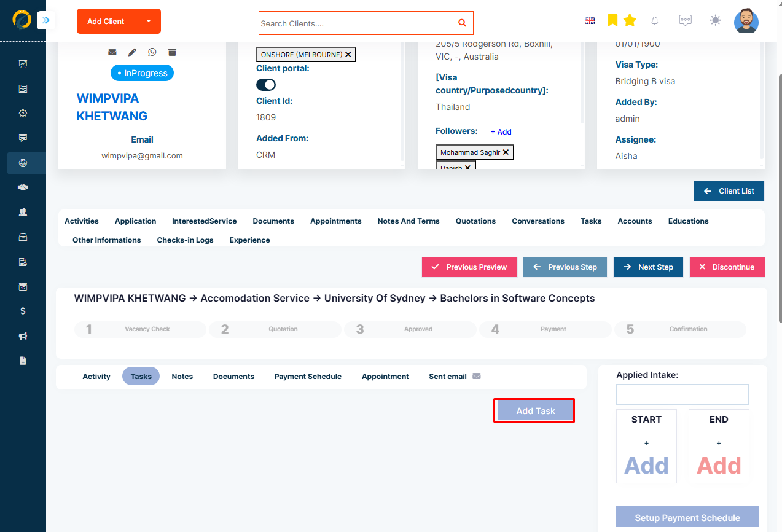The image size is (782, 532).
Task: Click the Applied Intake input field
Action: (x=682, y=394)
